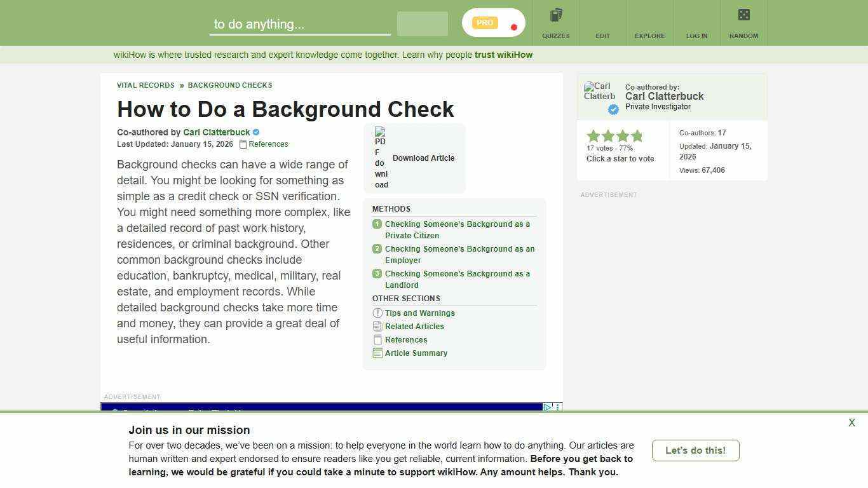Open the trust wikiHow link
Image resolution: width=868 pixels, height=488 pixels.
pos(503,55)
